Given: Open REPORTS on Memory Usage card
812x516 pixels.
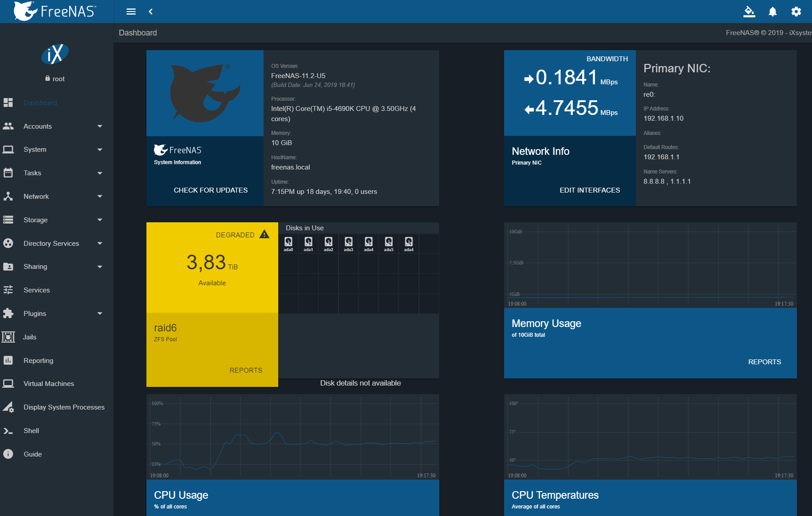Looking at the screenshot, I should (x=765, y=362).
